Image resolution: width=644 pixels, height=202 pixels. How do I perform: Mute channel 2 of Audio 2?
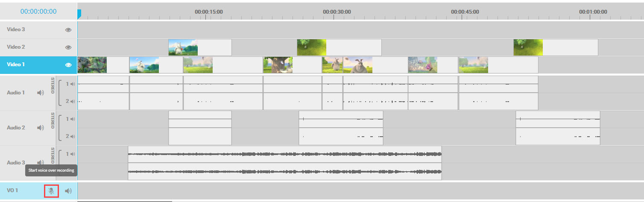click(73, 137)
